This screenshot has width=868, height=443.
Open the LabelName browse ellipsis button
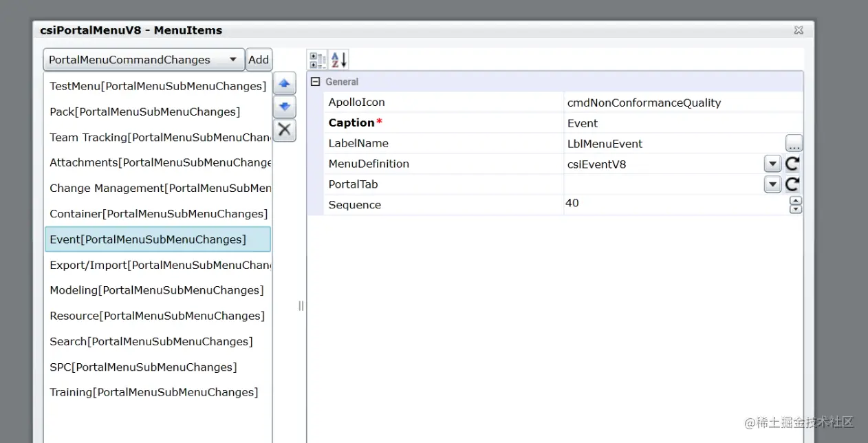(794, 143)
